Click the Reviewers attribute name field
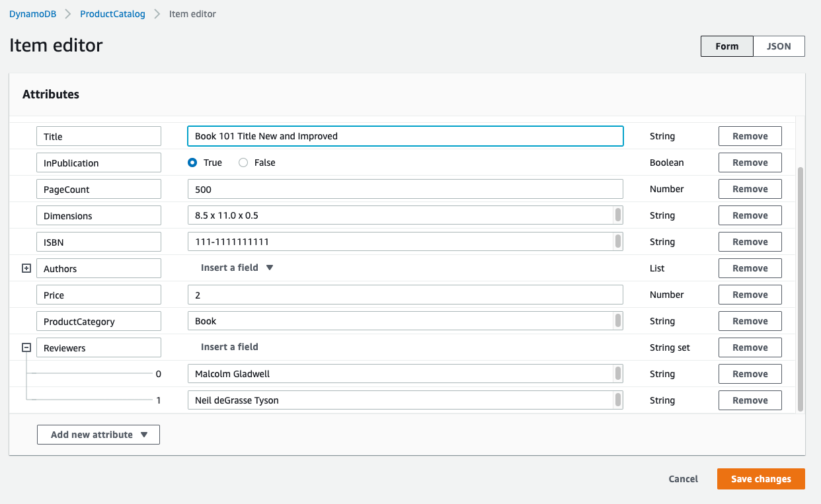Image resolution: width=821 pixels, height=504 pixels. pyautogui.click(x=98, y=347)
